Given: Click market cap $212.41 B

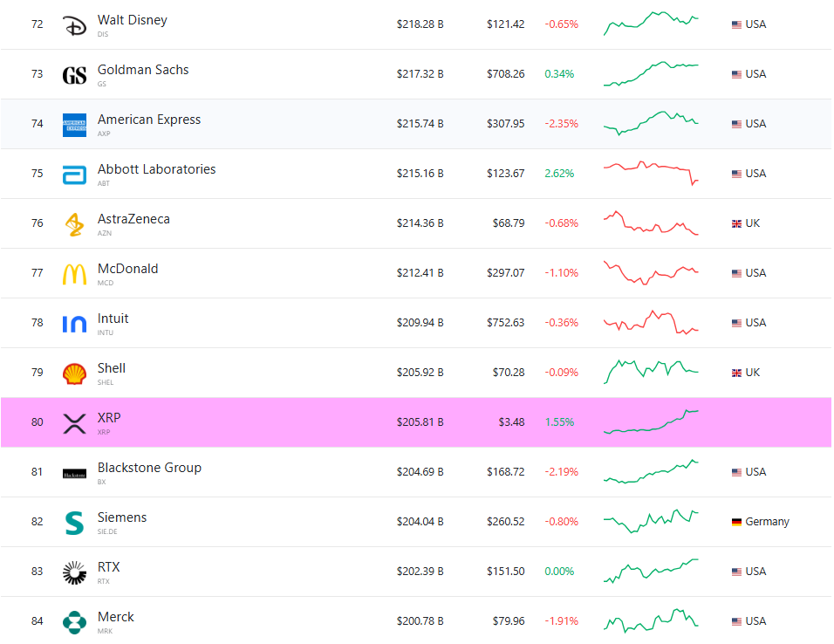Looking at the screenshot, I should pyautogui.click(x=420, y=273).
